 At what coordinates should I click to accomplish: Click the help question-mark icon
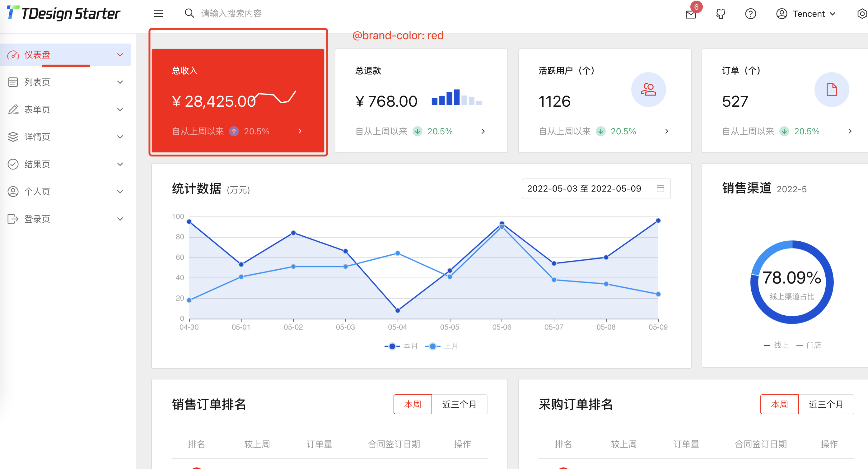coord(751,14)
